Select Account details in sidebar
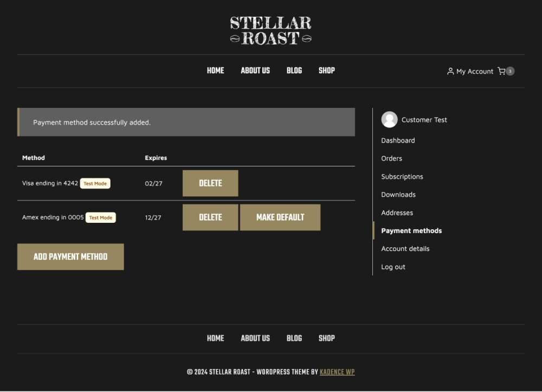Image resolution: width=542 pixels, height=392 pixels. pyautogui.click(x=405, y=249)
